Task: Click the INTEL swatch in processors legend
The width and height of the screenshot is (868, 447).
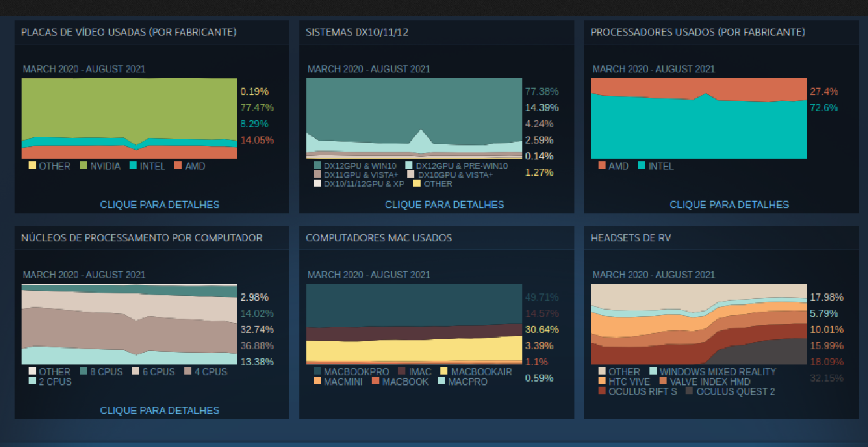Action: point(641,166)
